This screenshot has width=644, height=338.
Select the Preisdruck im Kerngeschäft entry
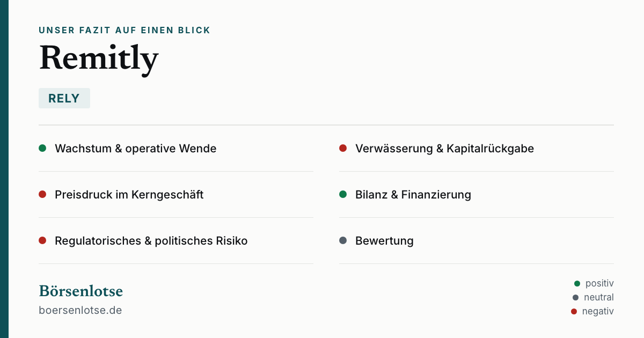click(176, 195)
